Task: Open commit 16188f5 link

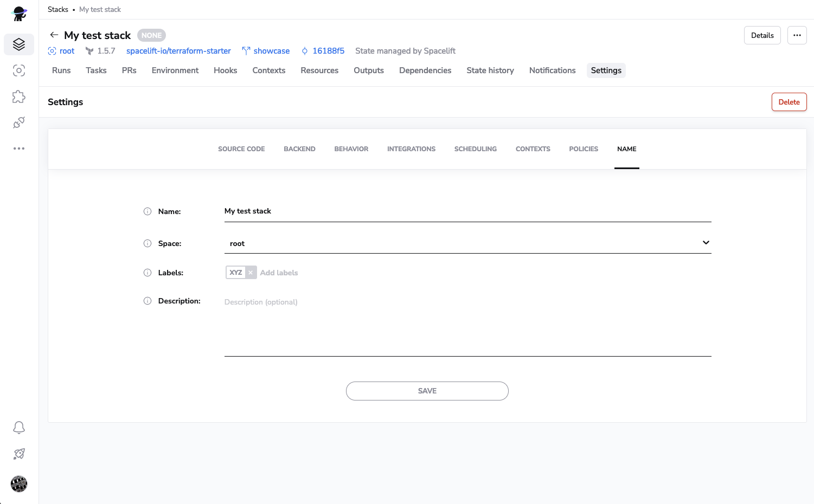Action: [329, 51]
